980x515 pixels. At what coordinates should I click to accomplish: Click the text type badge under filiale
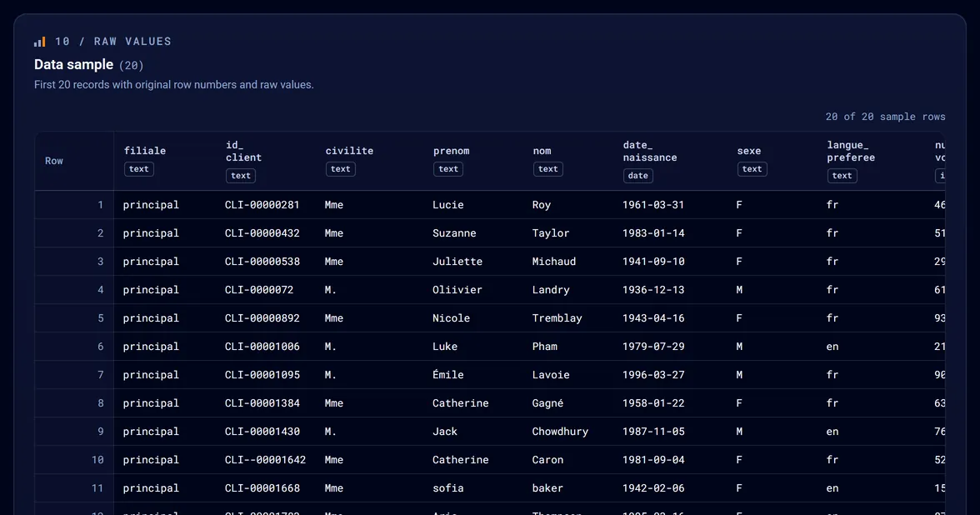138,168
